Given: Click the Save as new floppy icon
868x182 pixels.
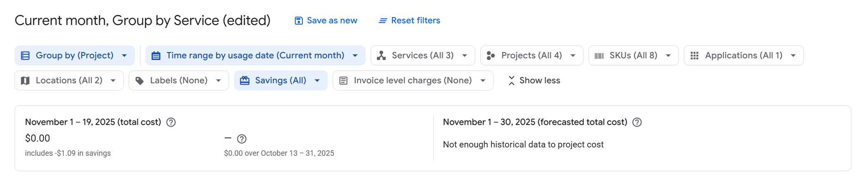Looking at the screenshot, I should pos(299,20).
